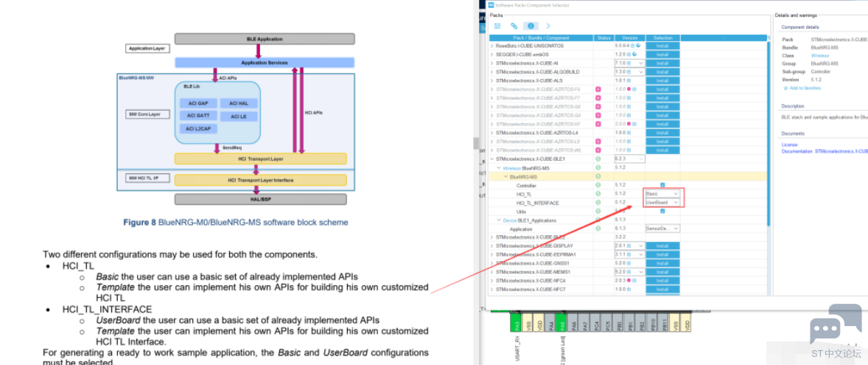
Task: Open X-CUBE-ALGOBUILD version 1.3.0 dropdown
Action: (629, 72)
